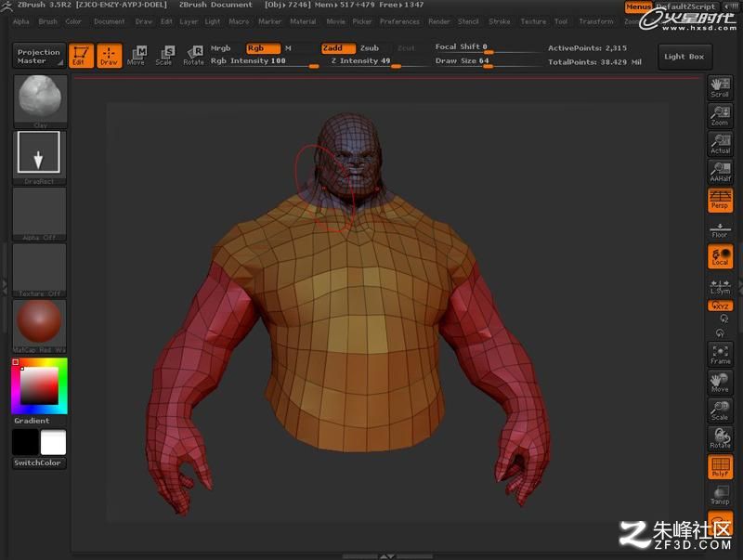Open the Color menu
This screenshot has width=743, height=560.
point(73,21)
